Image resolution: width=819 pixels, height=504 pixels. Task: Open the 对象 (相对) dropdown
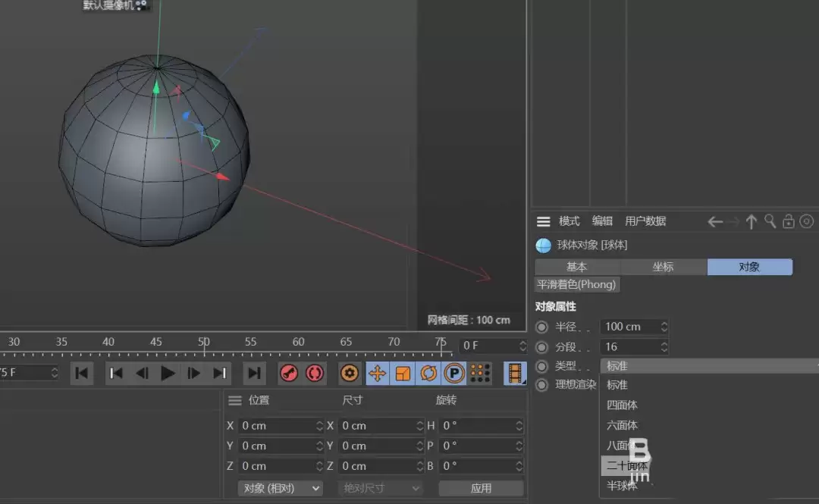tap(279, 488)
